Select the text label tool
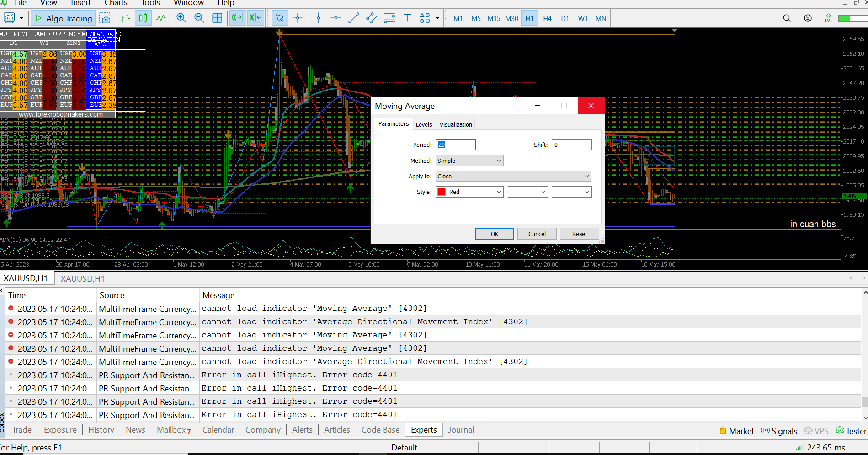The width and height of the screenshot is (868, 455). tap(407, 18)
